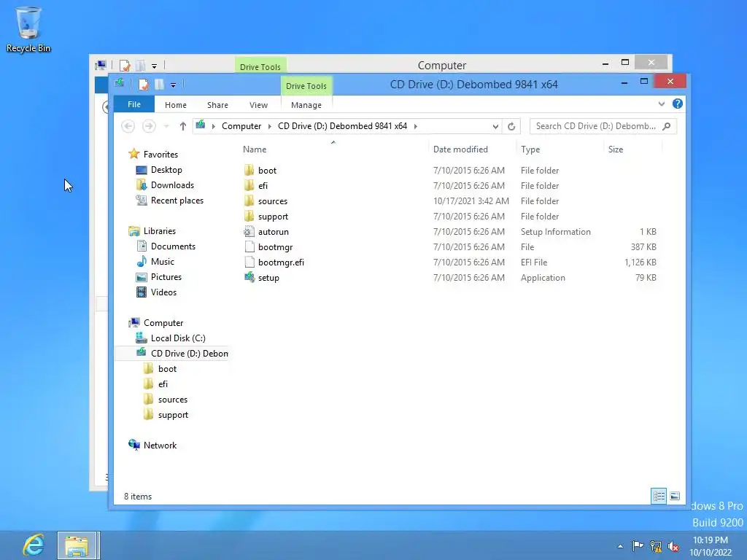
Task: Select Computer in the navigation pane
Action: coord(163,323)
